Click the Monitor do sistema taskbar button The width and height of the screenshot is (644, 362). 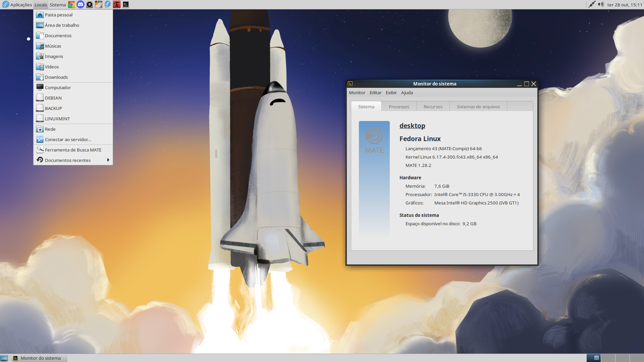(x=40, y=358)
